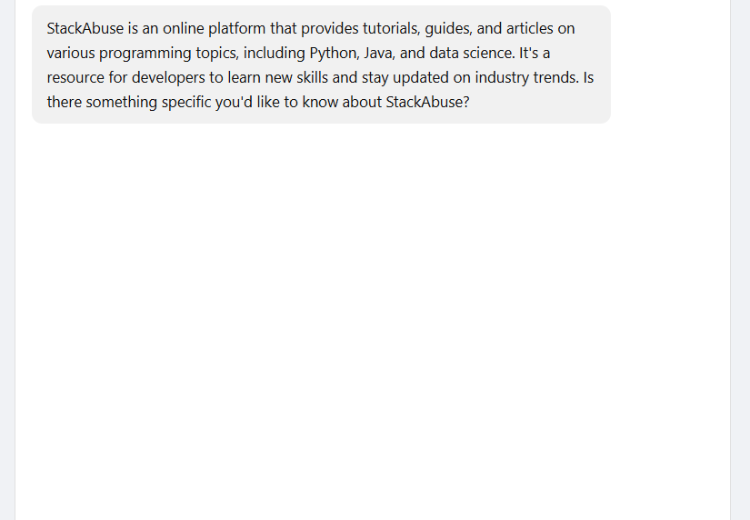Click the word 'resource' in the reply

76,78
